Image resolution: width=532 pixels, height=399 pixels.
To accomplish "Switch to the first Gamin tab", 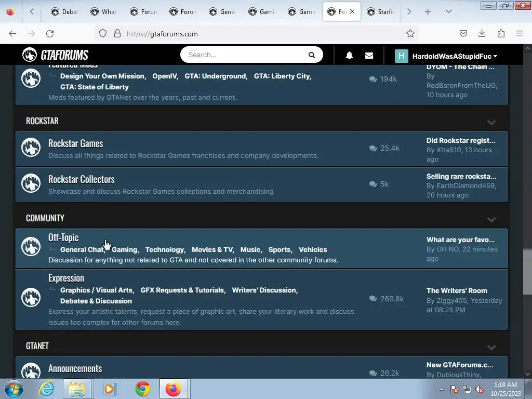I will tap(262, 12).
